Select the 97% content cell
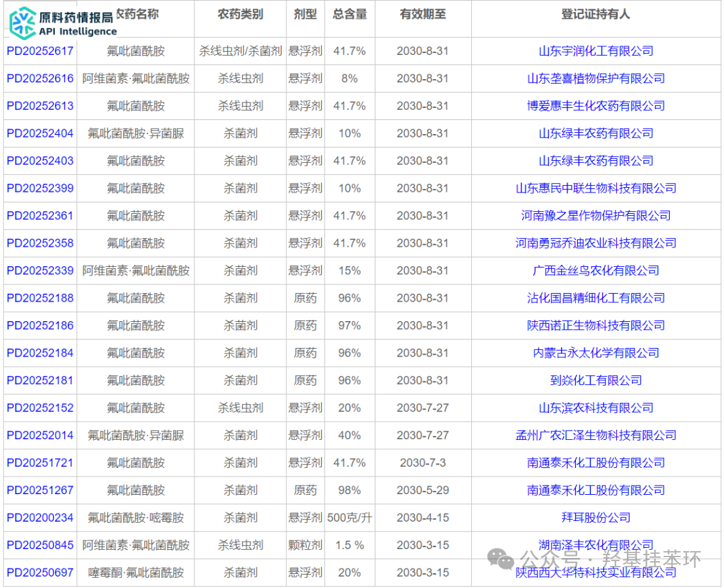 click(x=349, y=326)
